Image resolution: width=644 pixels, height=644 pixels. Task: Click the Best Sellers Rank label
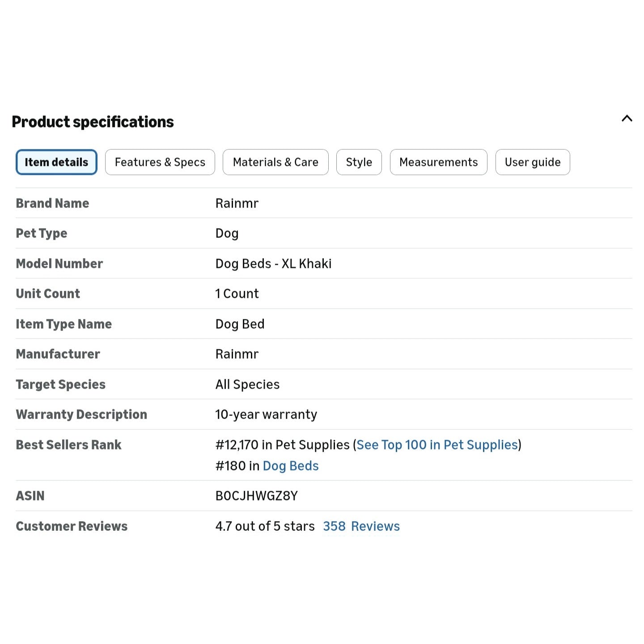tap(69, 445)
